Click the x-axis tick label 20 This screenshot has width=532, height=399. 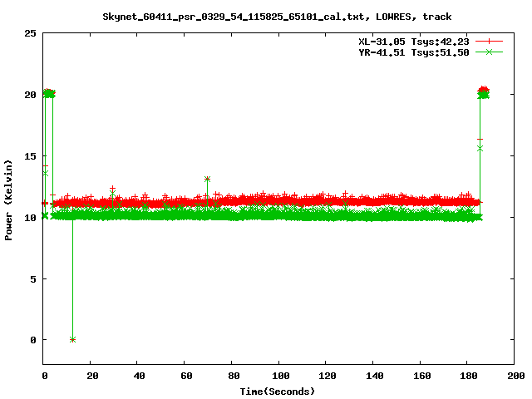92,376
